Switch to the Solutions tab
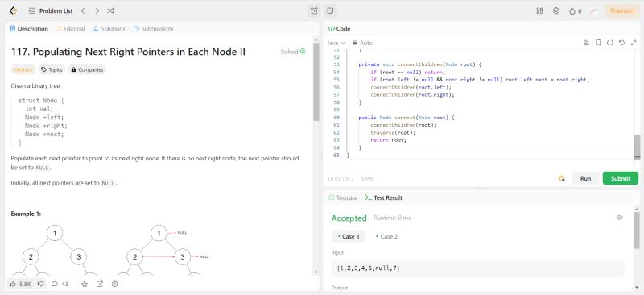 point(109,29)
